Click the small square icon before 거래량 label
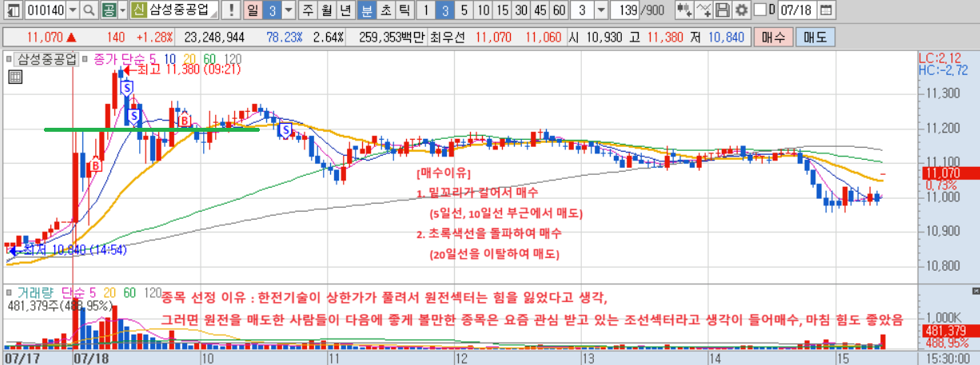Screen dimensions: 980x365 [x=10, y=291]
